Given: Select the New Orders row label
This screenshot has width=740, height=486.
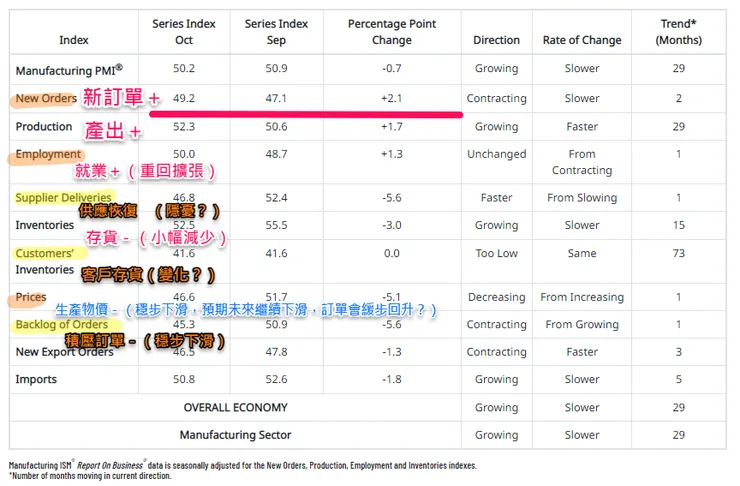Looking at the screenshot, I should (x=44, y=99).
